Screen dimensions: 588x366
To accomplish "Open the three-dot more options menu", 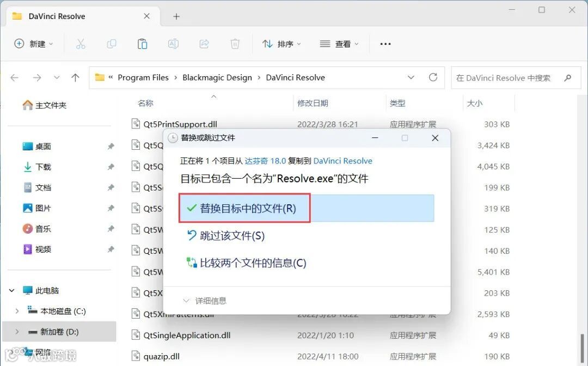I will click(385, 44).
